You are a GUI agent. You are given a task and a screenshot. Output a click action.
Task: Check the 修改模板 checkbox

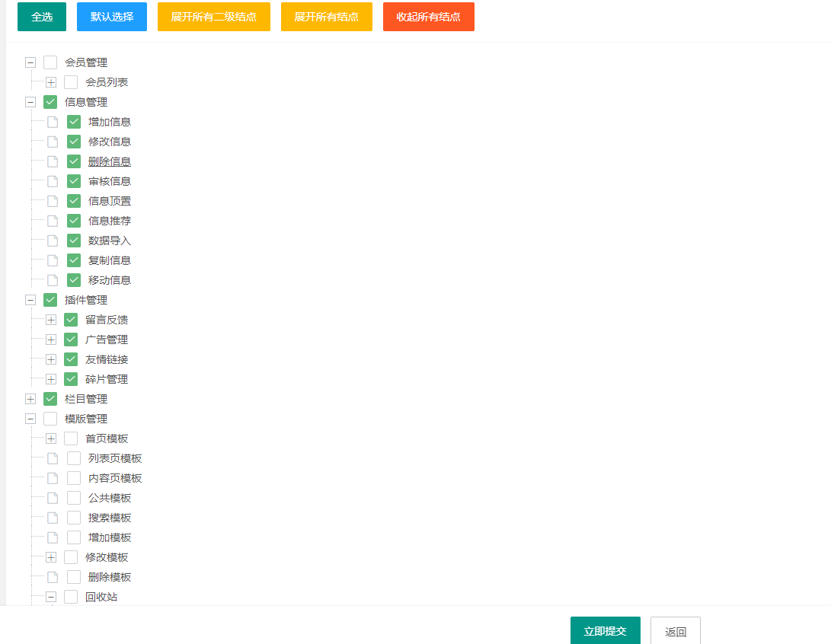[71, 557]
